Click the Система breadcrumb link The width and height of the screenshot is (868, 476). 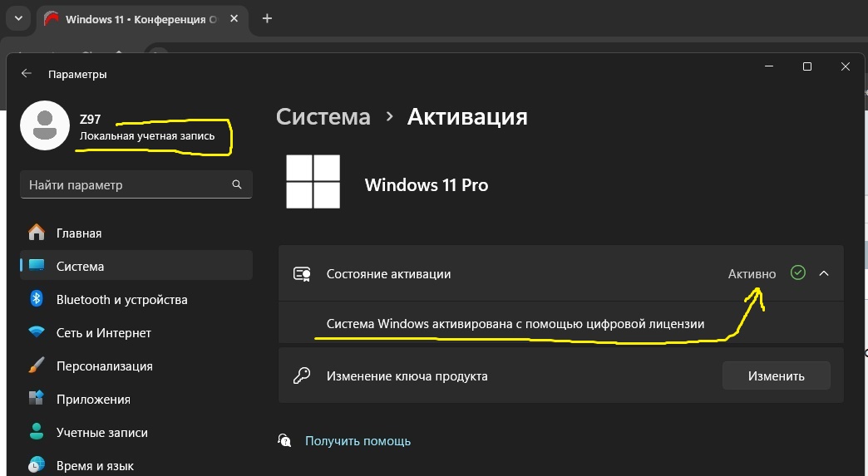pos(323,116)
